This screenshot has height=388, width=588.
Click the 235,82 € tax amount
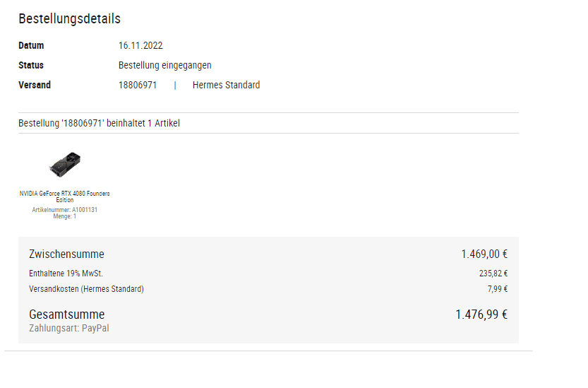click(493, 274)
